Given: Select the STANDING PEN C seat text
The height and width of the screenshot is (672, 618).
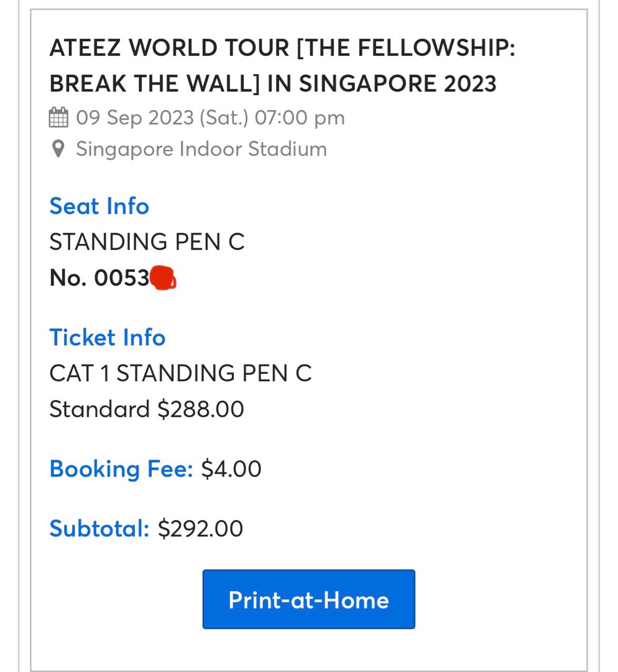Looking at the screenshot, I should [147, 242].
